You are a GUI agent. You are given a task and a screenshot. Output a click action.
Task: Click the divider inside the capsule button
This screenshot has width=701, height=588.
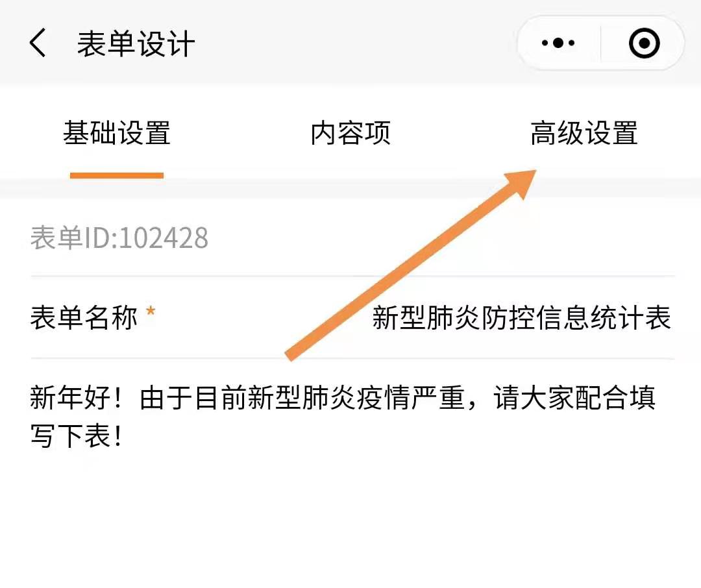coord(600,43)
